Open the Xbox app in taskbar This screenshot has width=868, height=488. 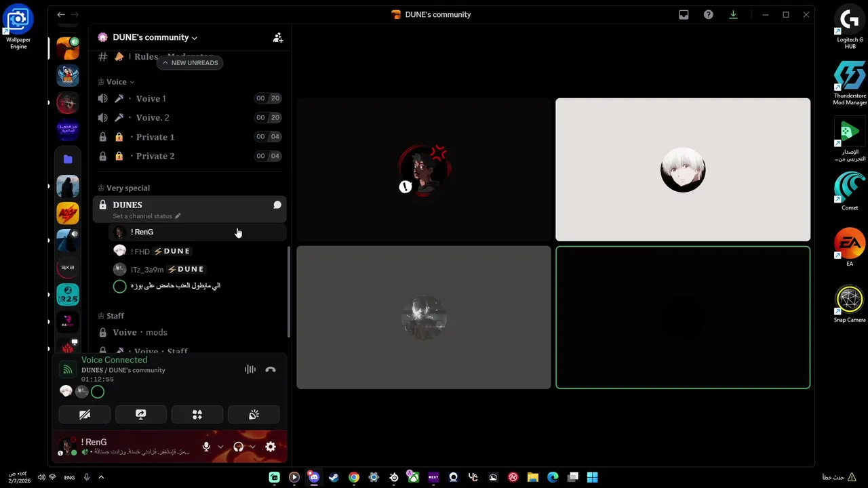pos(414,477)
